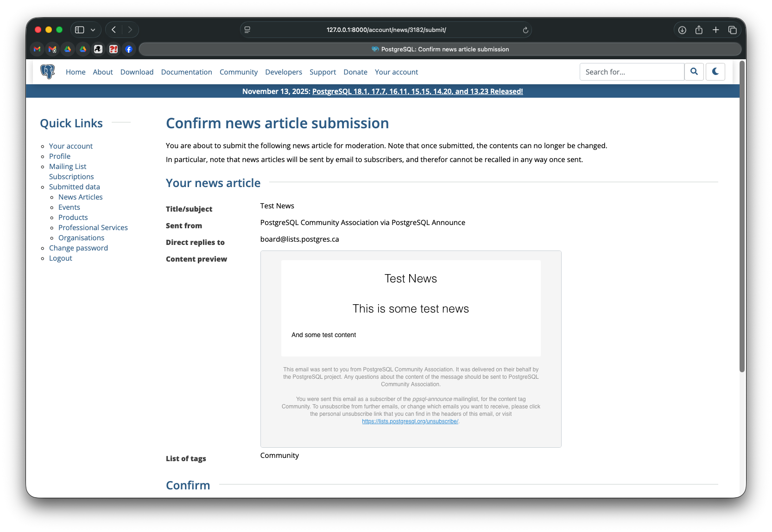This screenshot has height=532, width=772.
Task: Open the Documentation menu item
Action: pos(186,72)
